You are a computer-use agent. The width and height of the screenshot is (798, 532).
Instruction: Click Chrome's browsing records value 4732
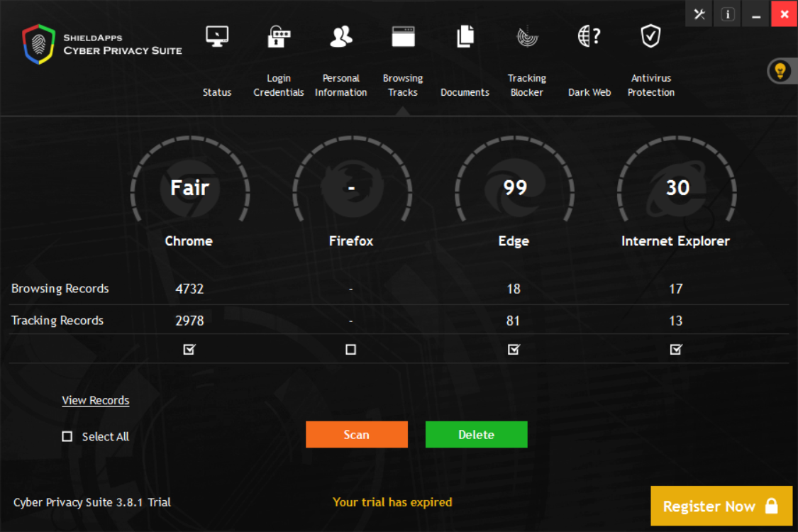pyautogui.click(x=189, y=289)
